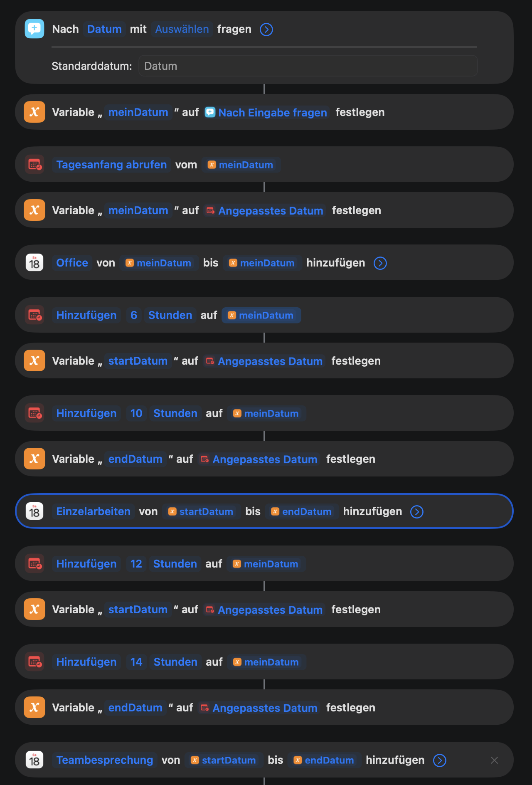Click the Auswählen prompt parameter

pyautogui.click(x=182, y=29)
